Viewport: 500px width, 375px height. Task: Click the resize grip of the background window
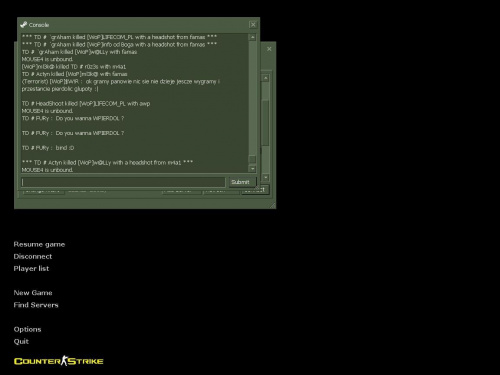(x=273, y=206)
